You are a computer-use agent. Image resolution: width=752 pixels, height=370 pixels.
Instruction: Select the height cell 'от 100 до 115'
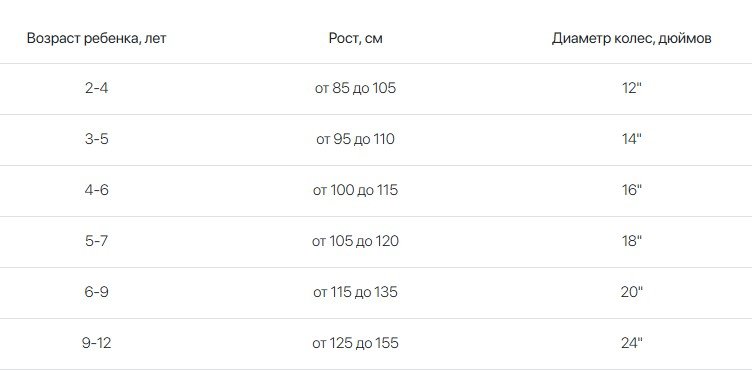point(355,190)
